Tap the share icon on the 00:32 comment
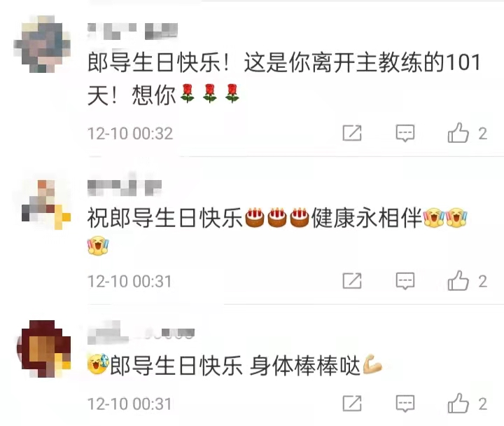Viewport: 504px width, 426px height. 352,132
